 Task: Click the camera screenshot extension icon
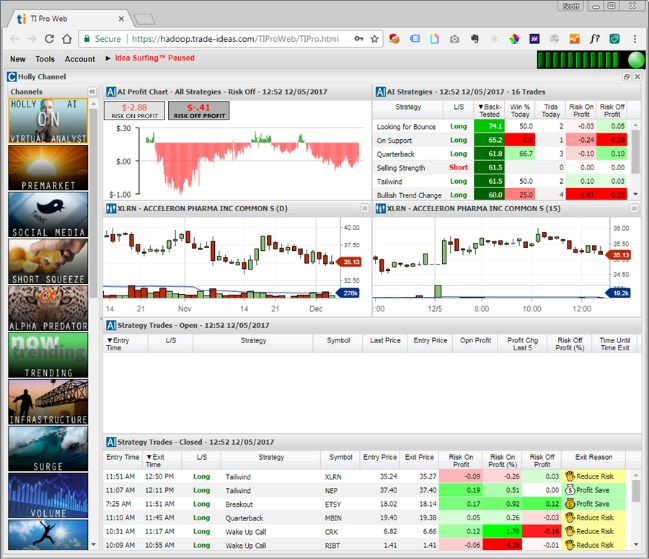(x=454, y=39)
